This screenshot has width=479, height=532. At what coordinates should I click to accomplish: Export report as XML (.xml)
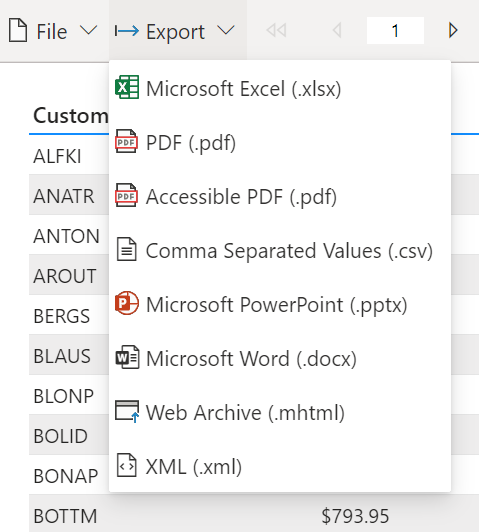pyautogui.click(x=280, y=467)
